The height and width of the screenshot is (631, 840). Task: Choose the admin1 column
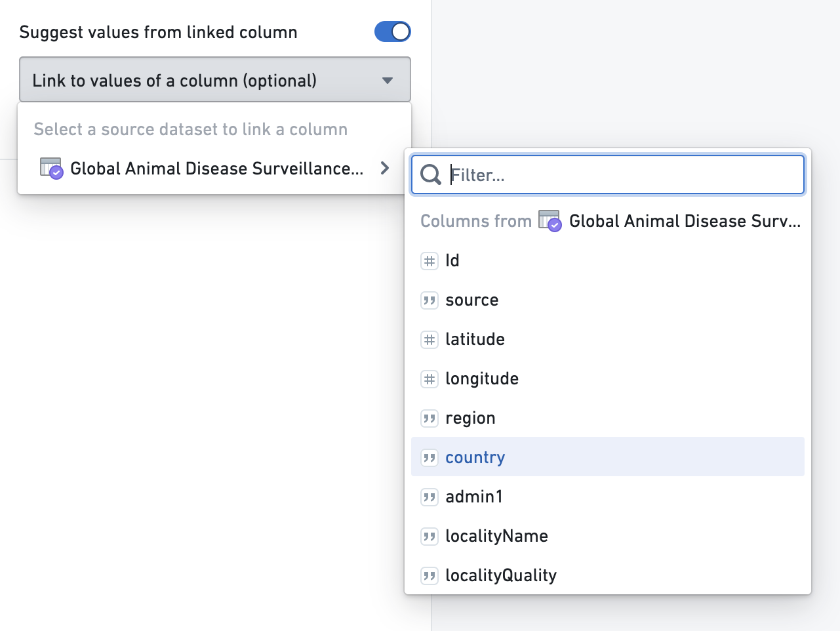point(608,497)
